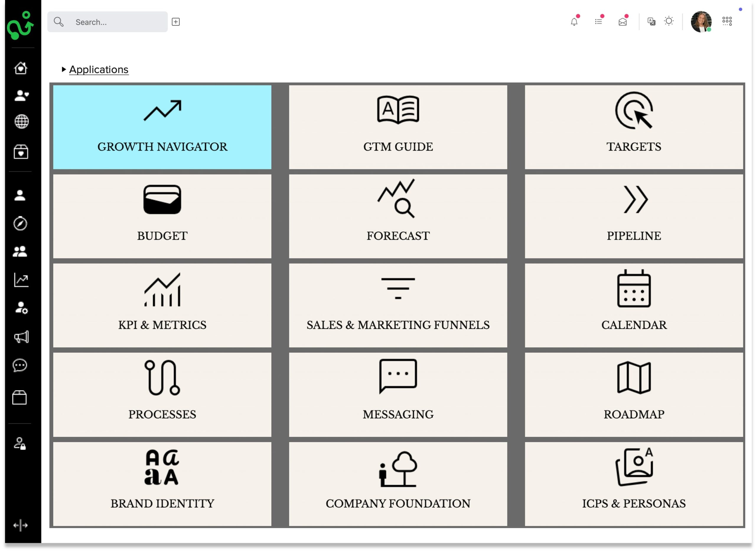Click the plus button beside search
Image resolution: width=756 pixels, height=552 pixels.
pos(176,22)
